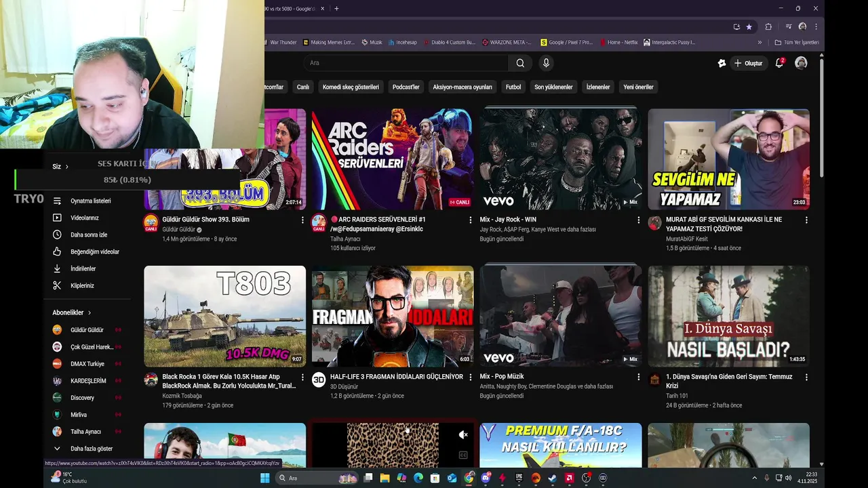
Task: Open the Oluştur create menu
Action: 749,63
